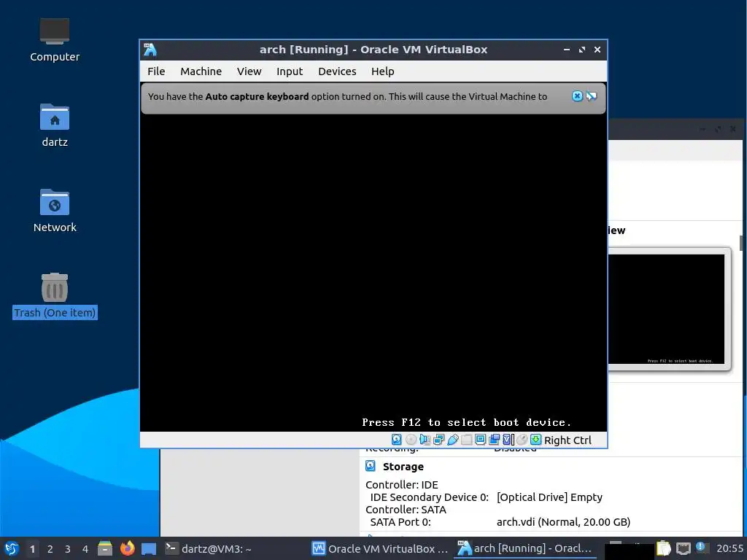Click the network adapters indicator icon
This screenshot has width=747, height=560.
[x=438, y=440]
